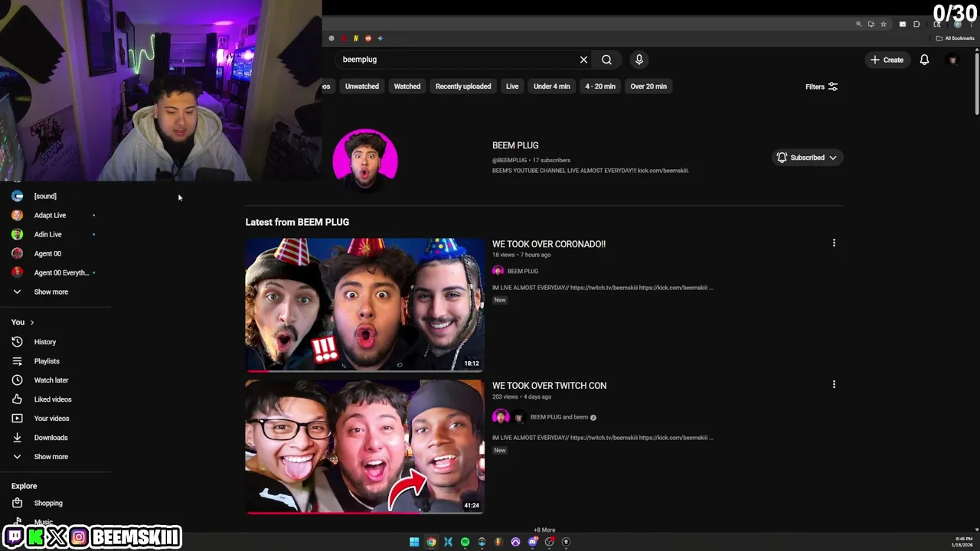Open the Liked videos thumbs-up icon
Screen dimensions: 980x551
(x=17, y=399)
